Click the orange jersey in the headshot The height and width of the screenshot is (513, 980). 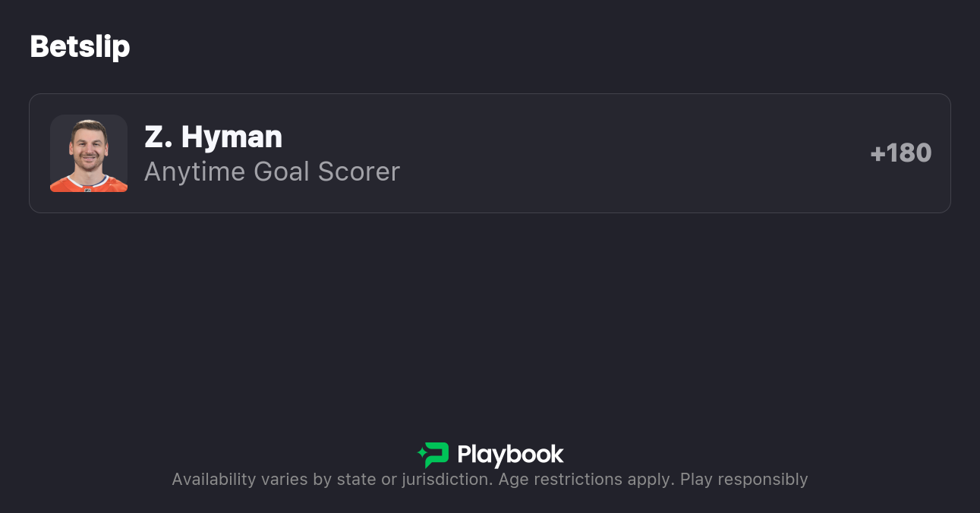[x=89, y=183]
